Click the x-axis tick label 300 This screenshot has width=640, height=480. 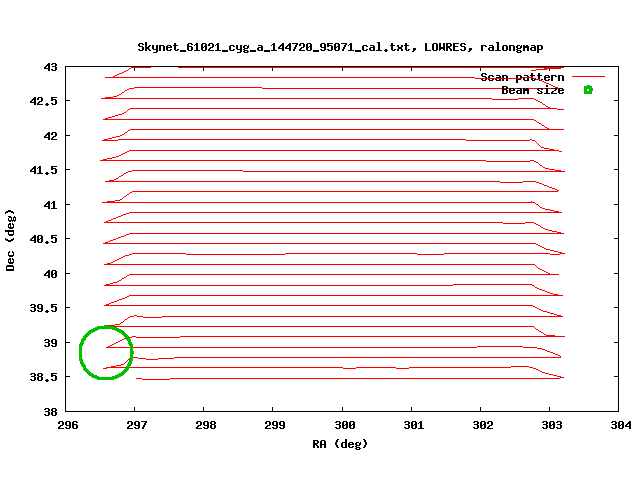pyautogui.click(x=344, y=425)
